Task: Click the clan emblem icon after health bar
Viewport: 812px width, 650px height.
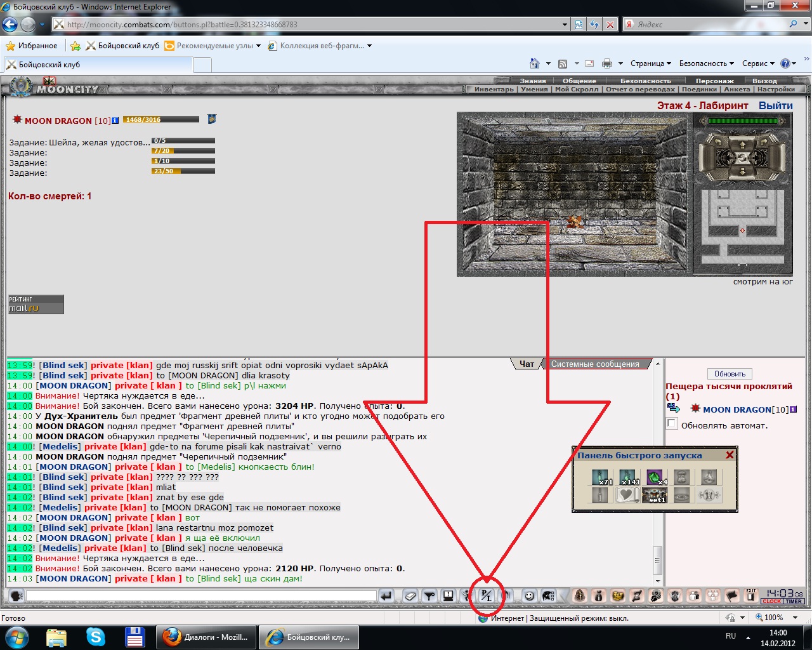Action: [x=212, y=119]
